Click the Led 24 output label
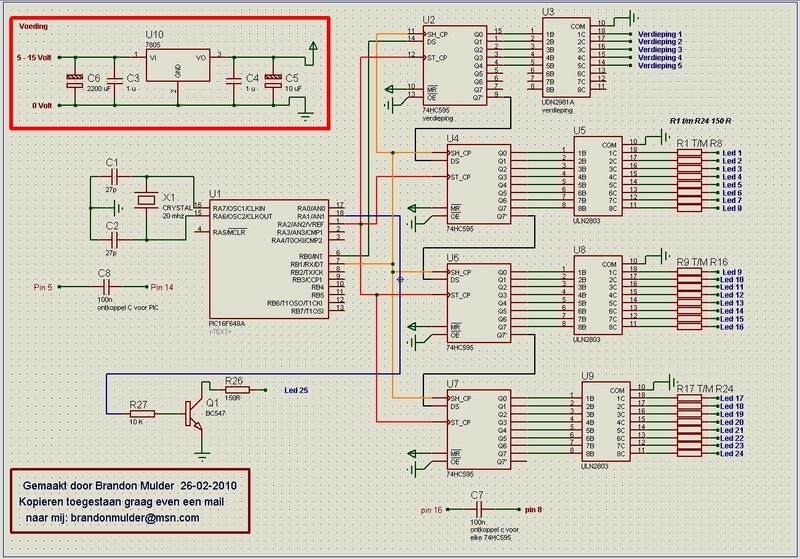 click(x=732, y=455)
